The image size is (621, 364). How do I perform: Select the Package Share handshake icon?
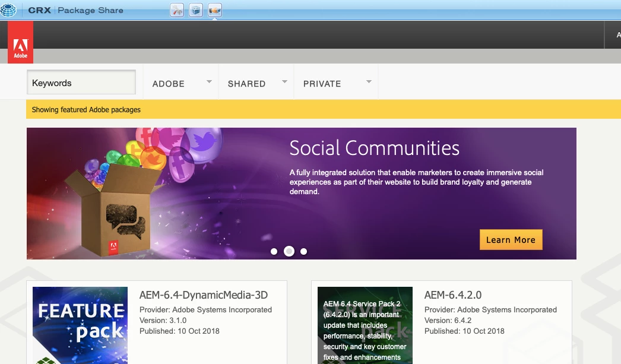pos(215,10)
